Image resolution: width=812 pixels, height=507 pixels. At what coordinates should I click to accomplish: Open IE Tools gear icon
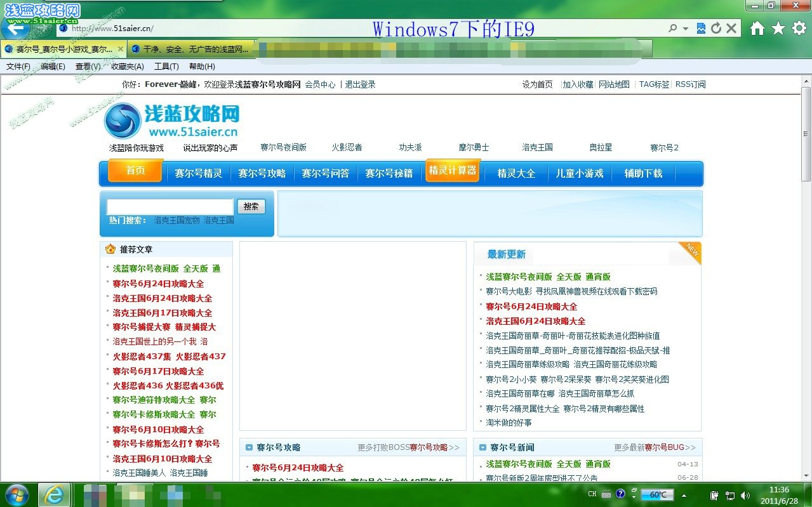pyautogui.click(x=799, y=29)
